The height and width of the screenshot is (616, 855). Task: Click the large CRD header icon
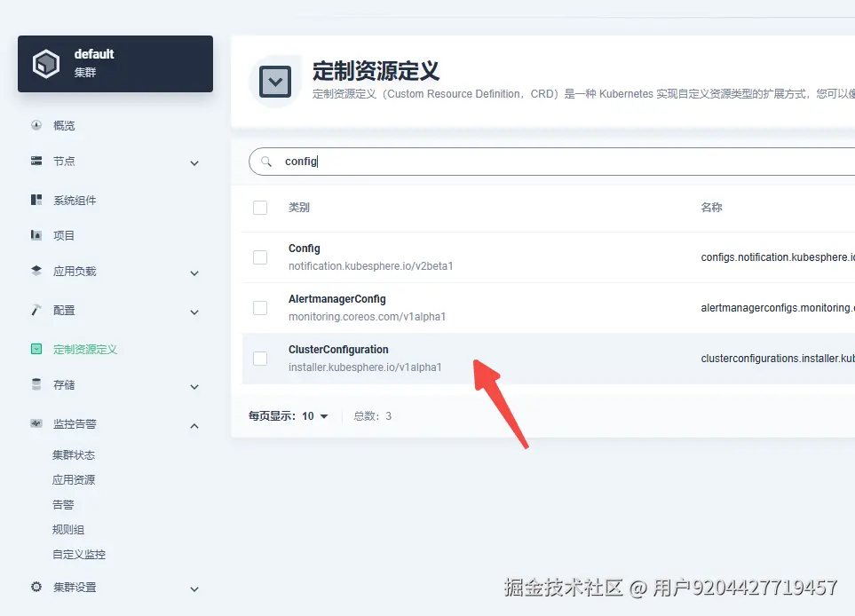pyautogui.click(x=275, y=82)
